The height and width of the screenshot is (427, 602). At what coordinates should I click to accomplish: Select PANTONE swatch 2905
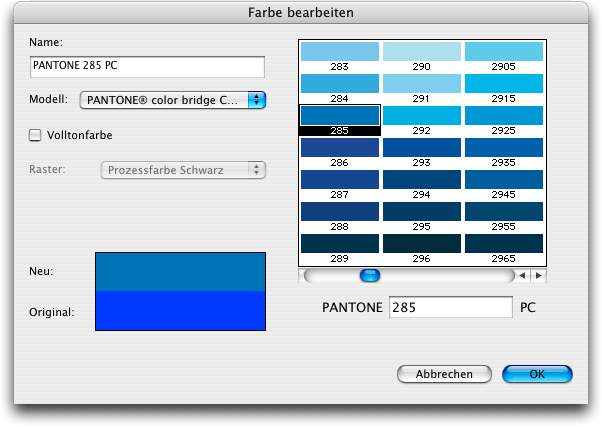click(x=504, y=51)
